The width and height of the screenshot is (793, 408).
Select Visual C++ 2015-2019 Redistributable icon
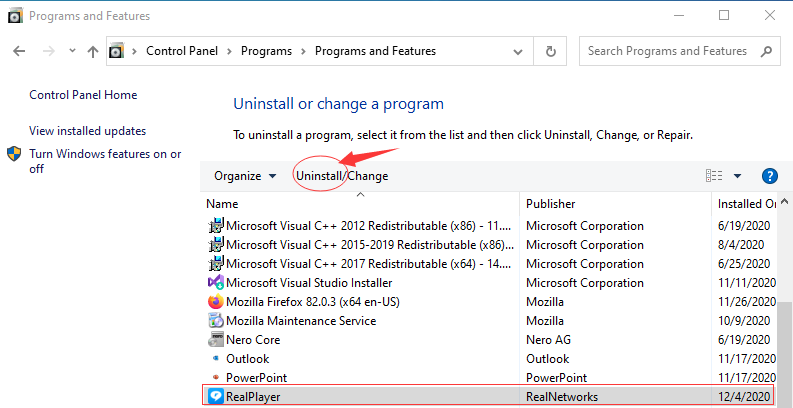point(216,245)
